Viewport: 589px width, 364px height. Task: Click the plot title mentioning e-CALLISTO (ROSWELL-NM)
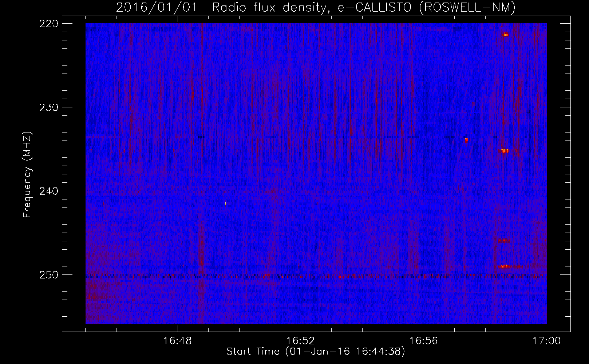coord(316,7)
